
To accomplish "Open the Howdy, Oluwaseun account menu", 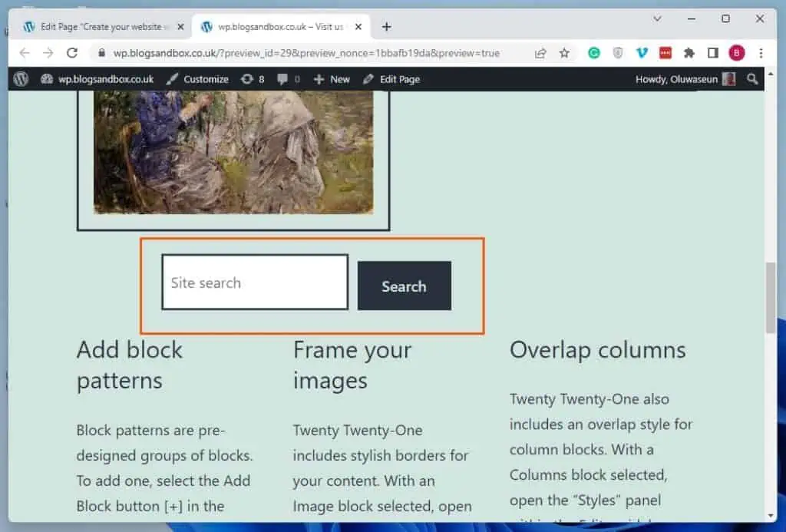I will pos(685,79).
